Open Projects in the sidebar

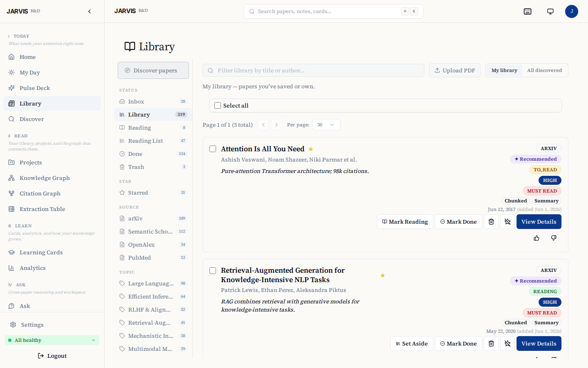[52, 162]
